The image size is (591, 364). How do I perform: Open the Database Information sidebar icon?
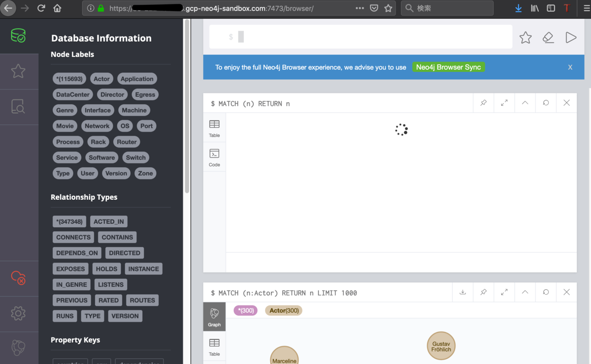19,35
